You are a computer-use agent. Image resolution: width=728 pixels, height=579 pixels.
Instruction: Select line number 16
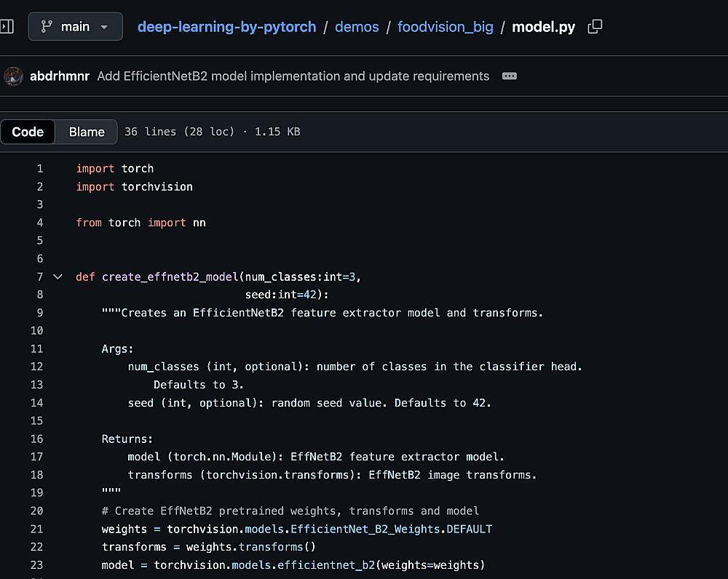pyautogui.click(x=37, y=439)
